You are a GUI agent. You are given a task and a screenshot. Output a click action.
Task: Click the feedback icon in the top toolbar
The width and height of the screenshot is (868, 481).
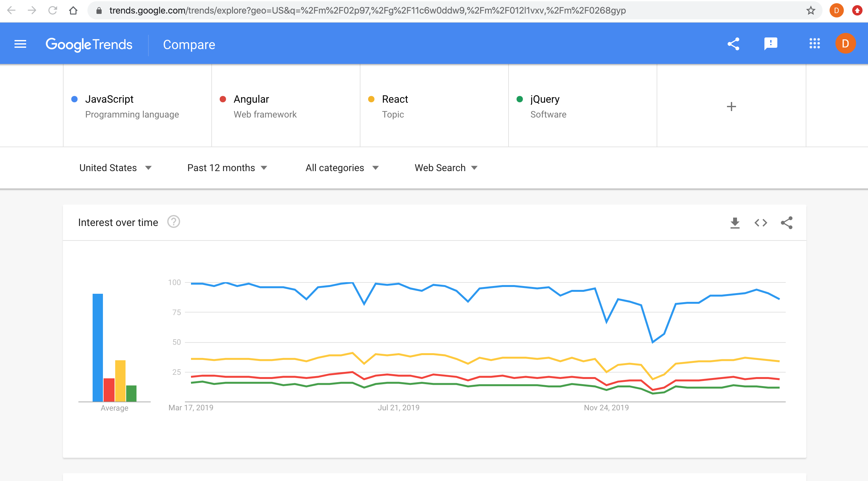point(770,45)
